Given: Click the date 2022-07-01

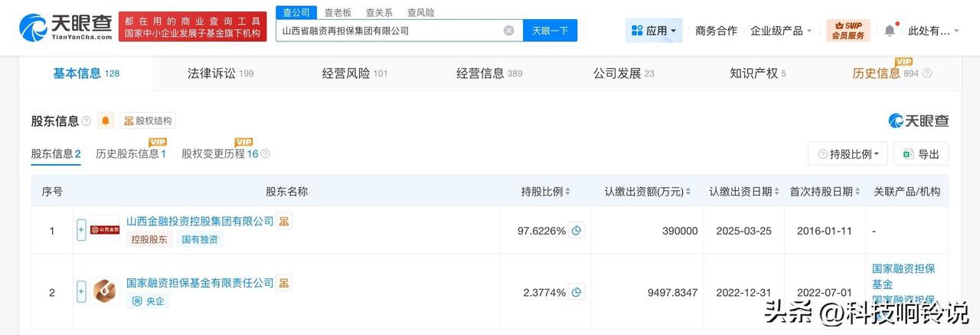Looking at the screenshot, I should coord(824,292).
